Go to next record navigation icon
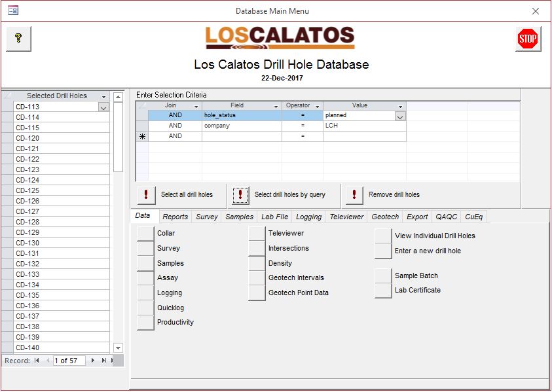The image size is (552, 392). 93,361
